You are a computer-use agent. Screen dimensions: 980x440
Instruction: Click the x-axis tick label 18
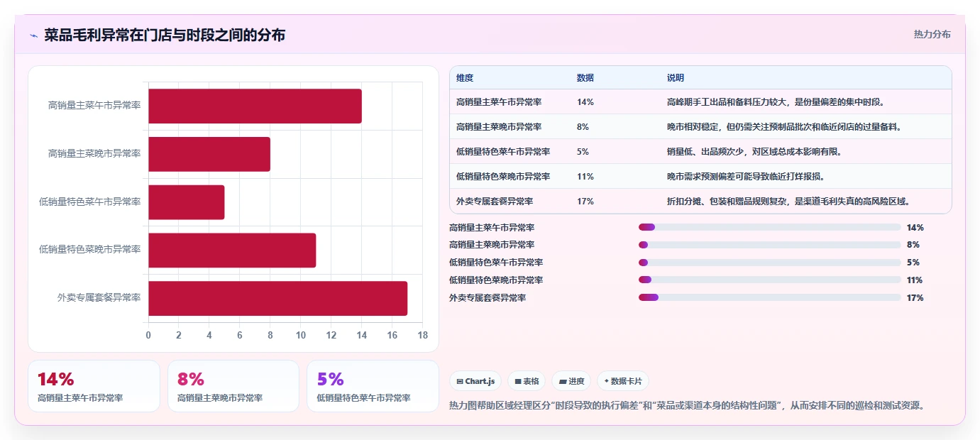(423, 335)
